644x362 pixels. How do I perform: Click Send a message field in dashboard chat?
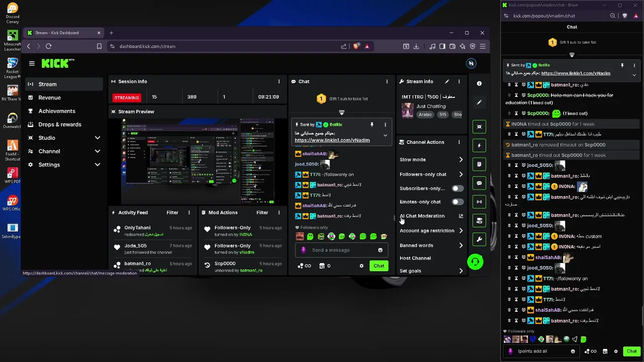(342, 250)
